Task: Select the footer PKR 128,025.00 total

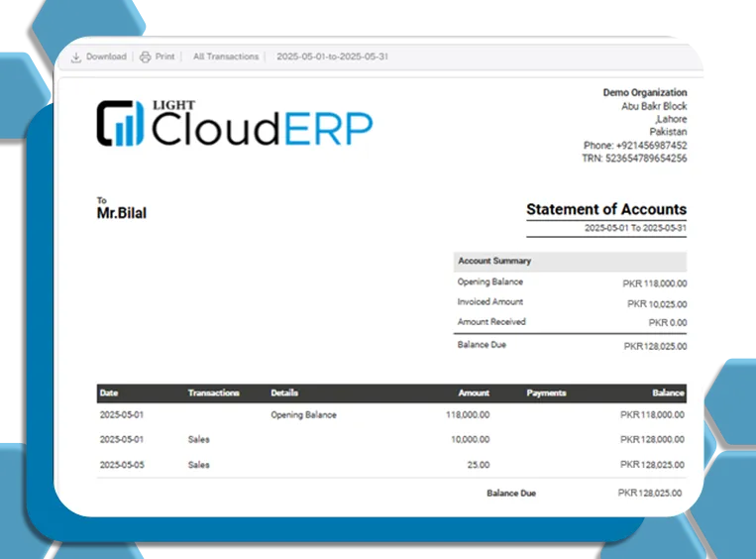Action: point(650,493)
